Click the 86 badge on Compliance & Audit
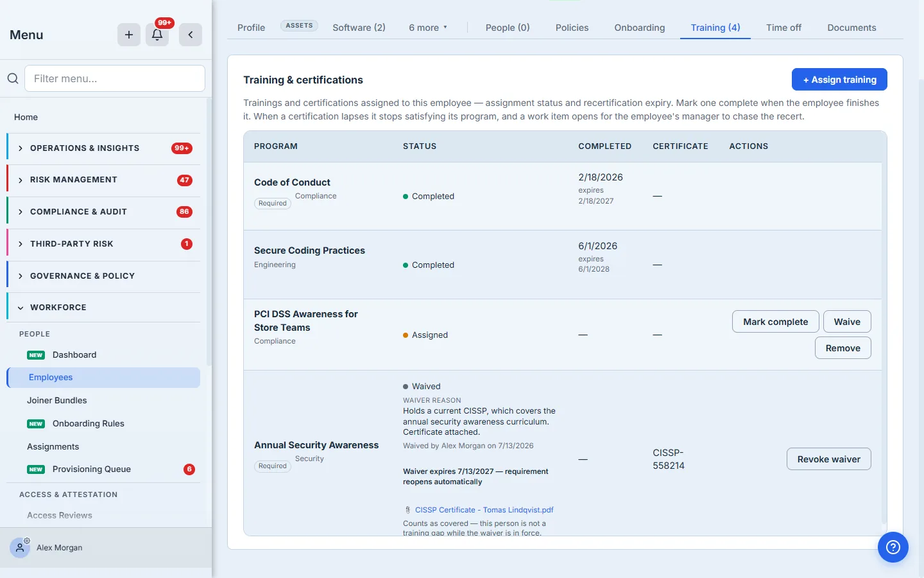The image size is (924, 578). pyautogui.click(x=185, y=212)
